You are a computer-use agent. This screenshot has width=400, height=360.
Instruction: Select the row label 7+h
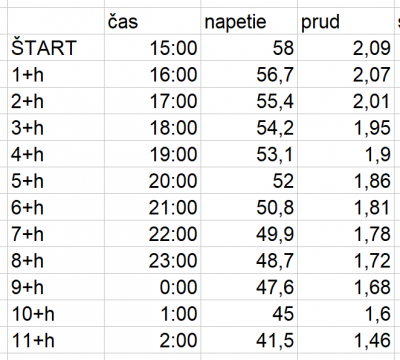[x=56, y=234]
